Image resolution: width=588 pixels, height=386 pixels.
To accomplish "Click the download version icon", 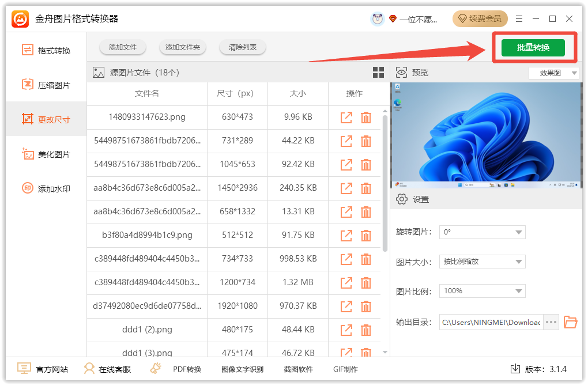I will point(515,369).
